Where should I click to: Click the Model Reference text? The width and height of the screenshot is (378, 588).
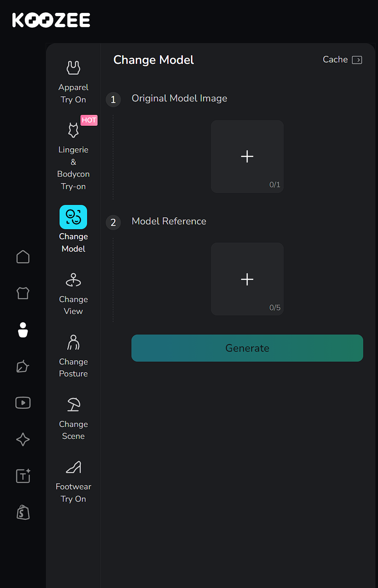(x=169, y=221)
